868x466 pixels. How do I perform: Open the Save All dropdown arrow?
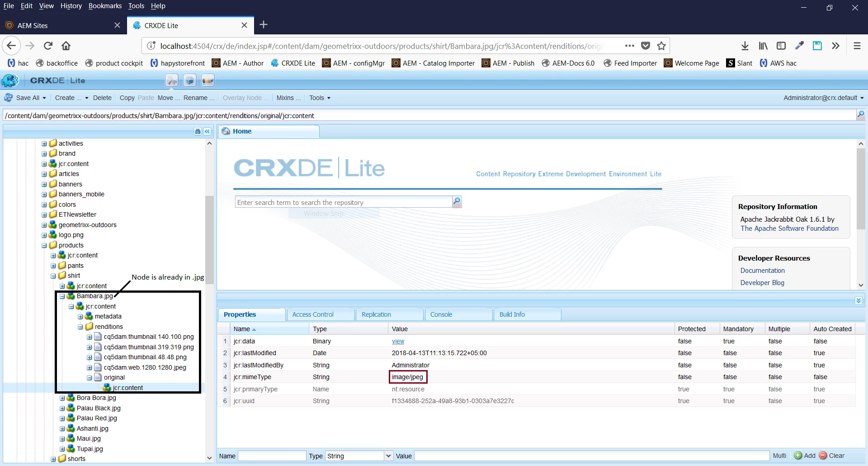pyautogui.click(x=44, y=98)
